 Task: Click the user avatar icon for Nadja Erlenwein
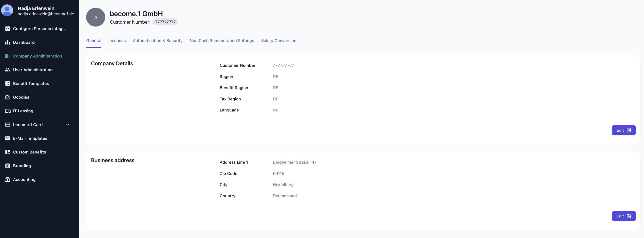tap(7, 10)
